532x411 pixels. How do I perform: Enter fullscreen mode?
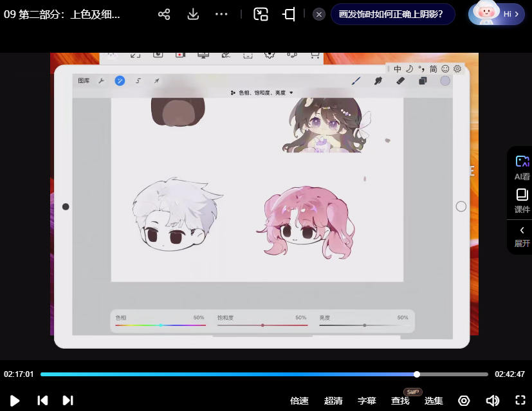tap(520, 401)
